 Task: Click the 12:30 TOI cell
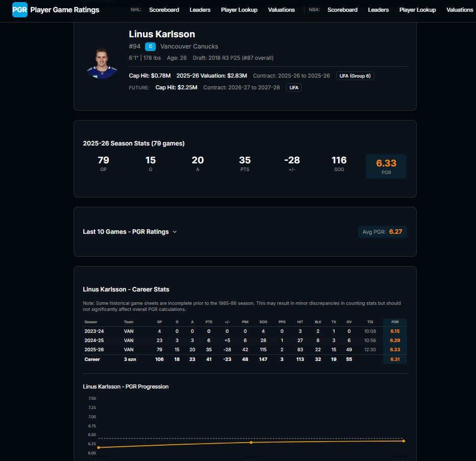click(370, 350)
